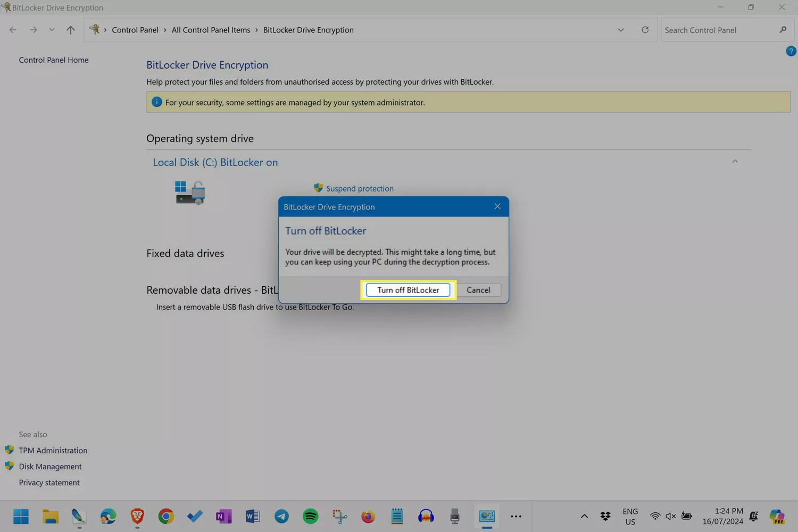Click BitLocker Drive Encryption breadcrumb
The width and height of the screenshot is (798, 532).
click(x=309, y=30)
